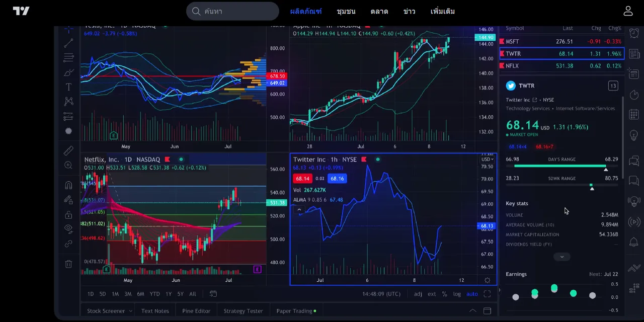Toggle percent scale on the bottom bar
644x322 pixels.
click(444, 294)
